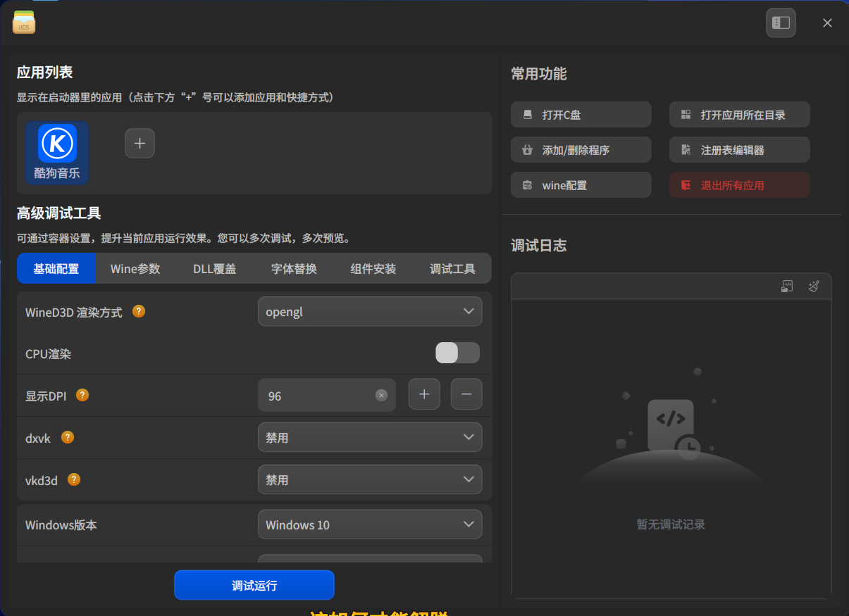Click the 高级调试工具 heading
Image resolution: width=849 pixels, height=616 pixels.
tap(59, 213)
